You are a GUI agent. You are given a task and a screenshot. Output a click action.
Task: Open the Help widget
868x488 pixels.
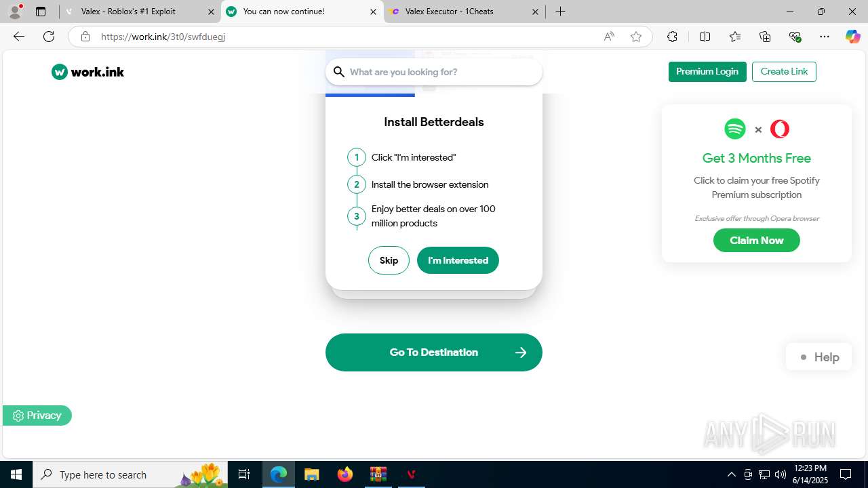tap(818, 357)
